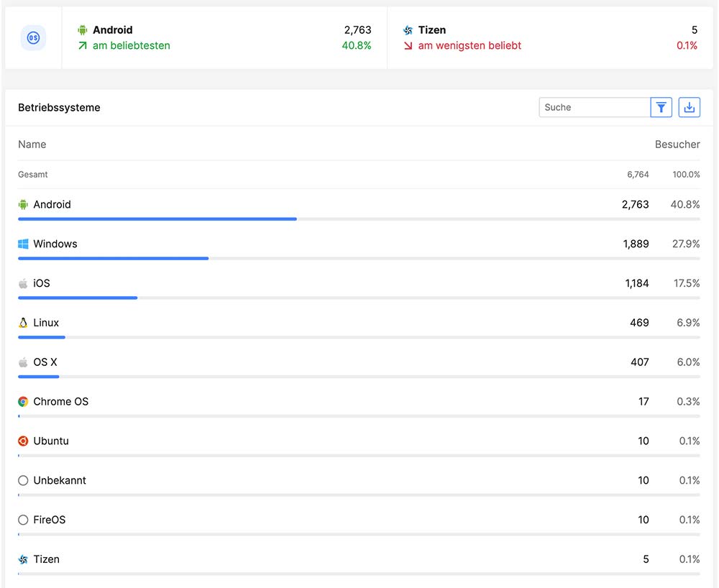The width and height of the screenshot is (719, 588).
Task: Click the Chrome OS icon
Action: click(23, 402)
